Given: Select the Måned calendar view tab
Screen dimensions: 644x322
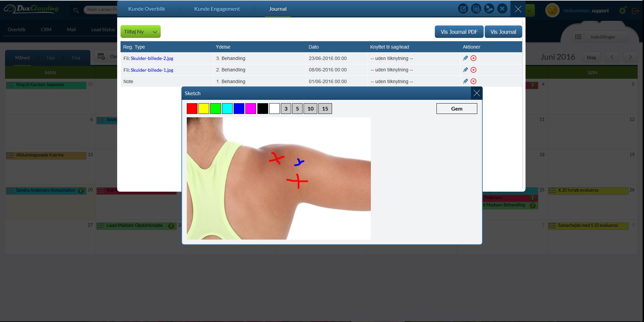Looking at the screenshot, I should 22,58.
